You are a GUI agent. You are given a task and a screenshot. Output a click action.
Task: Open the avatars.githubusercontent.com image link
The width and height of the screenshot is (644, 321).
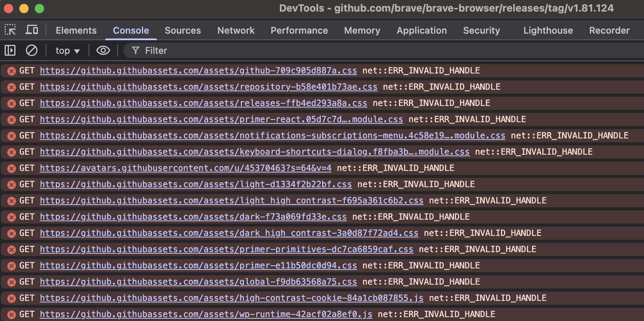[186, 168]
